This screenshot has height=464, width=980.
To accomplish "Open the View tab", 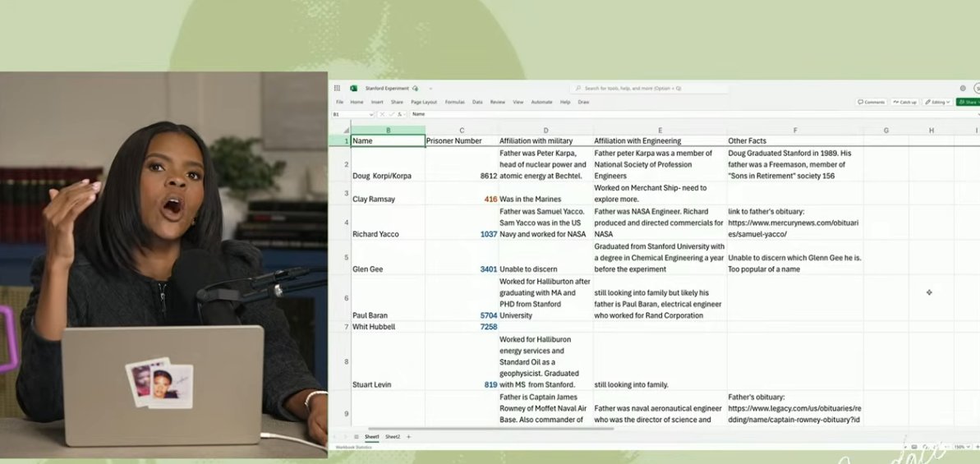I will click(x=518, y=102).
